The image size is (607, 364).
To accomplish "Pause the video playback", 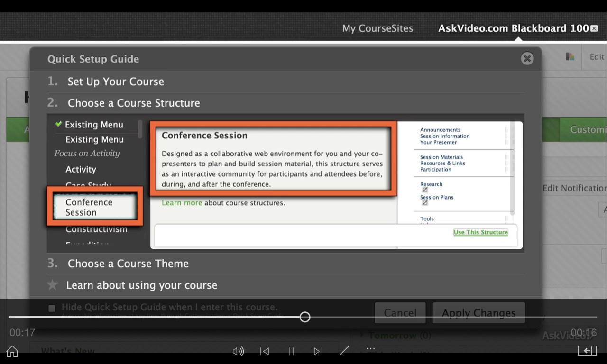I will pos(291,351).
